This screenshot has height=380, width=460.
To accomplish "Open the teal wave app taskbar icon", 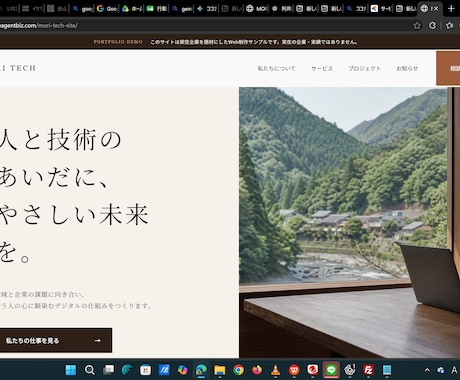I will coord(127,370).
